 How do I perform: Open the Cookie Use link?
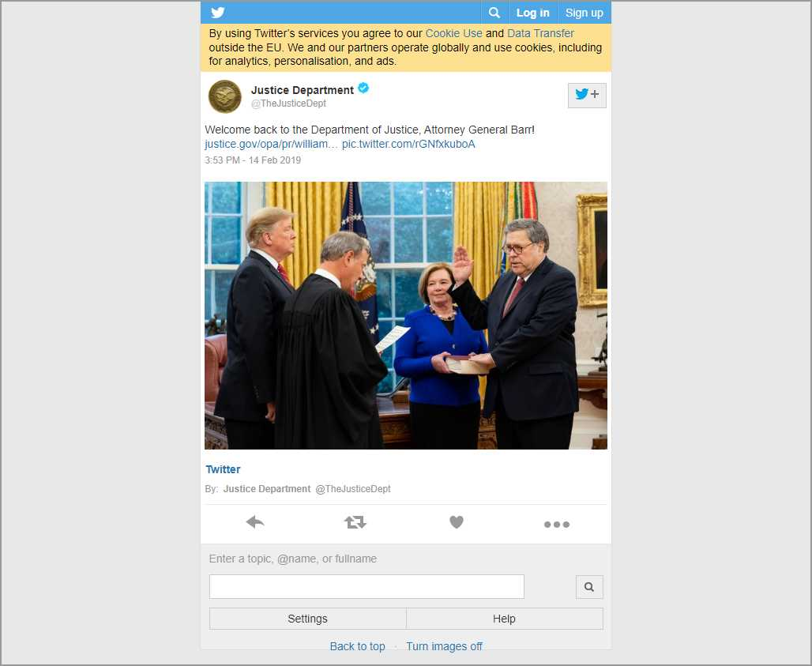pos(453,34)
